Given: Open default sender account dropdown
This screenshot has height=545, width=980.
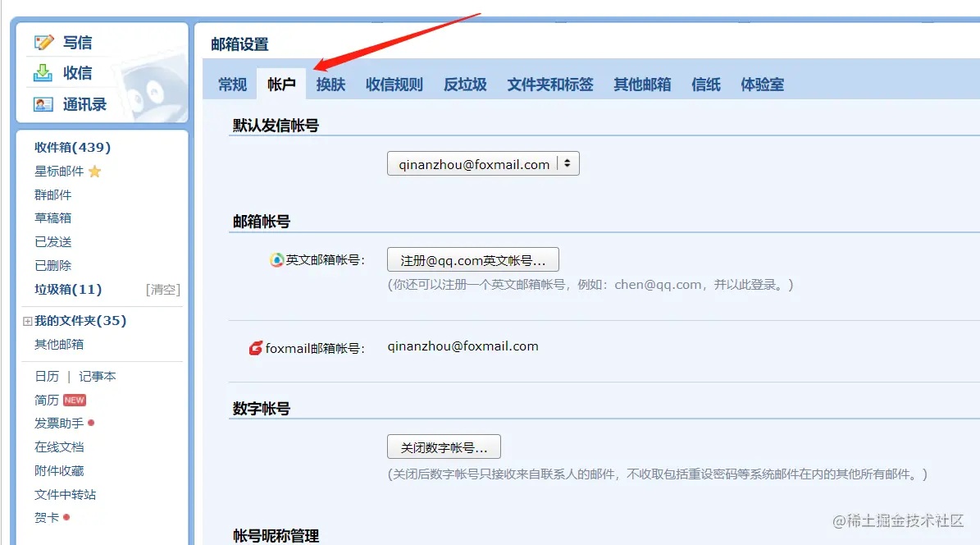Looking at the screenshot, I should click(x=483, y=164).
